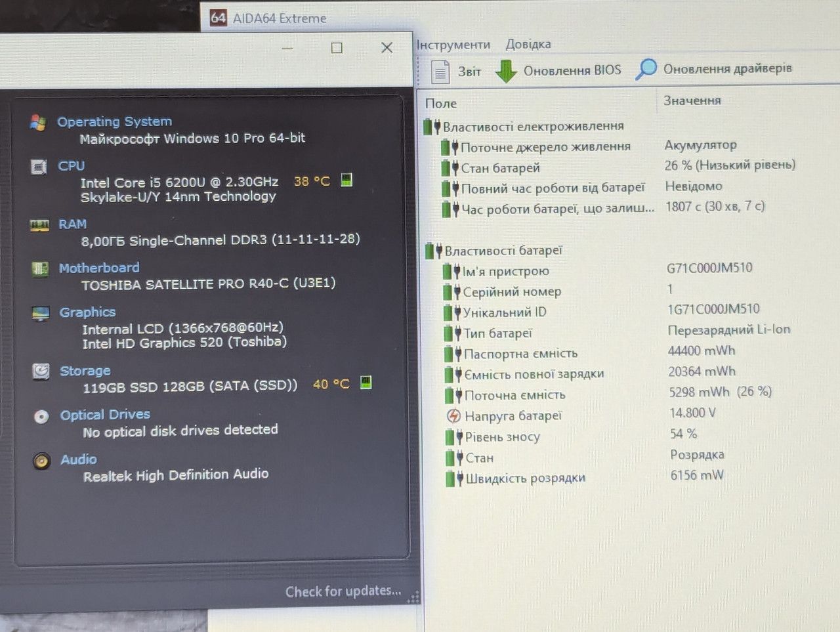The width and height of the screenshot is (840, 632).
Task: Click the value 44400 mWh
Action: point(702,351)
